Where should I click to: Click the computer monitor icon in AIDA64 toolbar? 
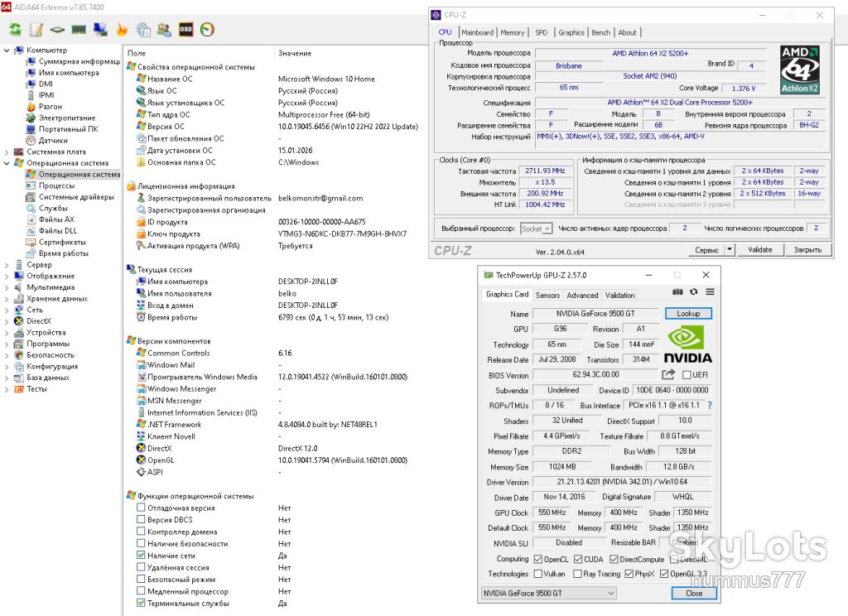(100, 29)
